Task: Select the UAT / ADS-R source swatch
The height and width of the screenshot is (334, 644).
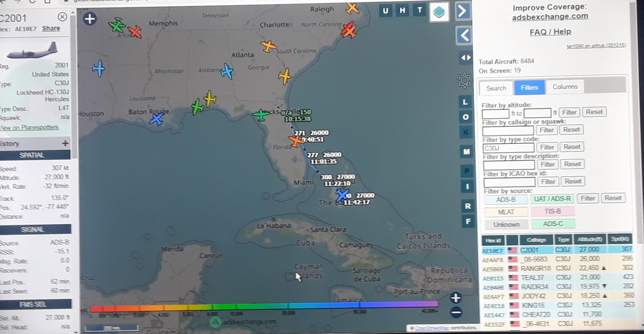Action: [x=552, y=199]
